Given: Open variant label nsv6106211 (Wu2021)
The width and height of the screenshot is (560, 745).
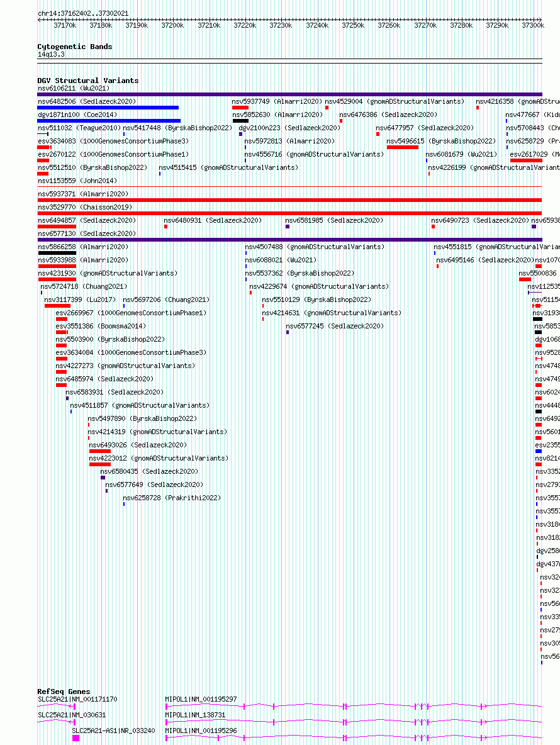Looking at the screenshot, I should tap(74, 88).
